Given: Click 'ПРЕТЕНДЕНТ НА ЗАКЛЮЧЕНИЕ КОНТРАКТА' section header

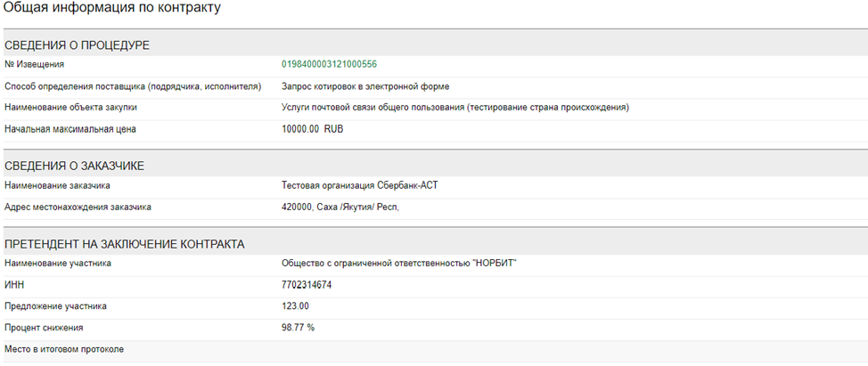Looking at the screenshot, I should click(x=125, y=244).
